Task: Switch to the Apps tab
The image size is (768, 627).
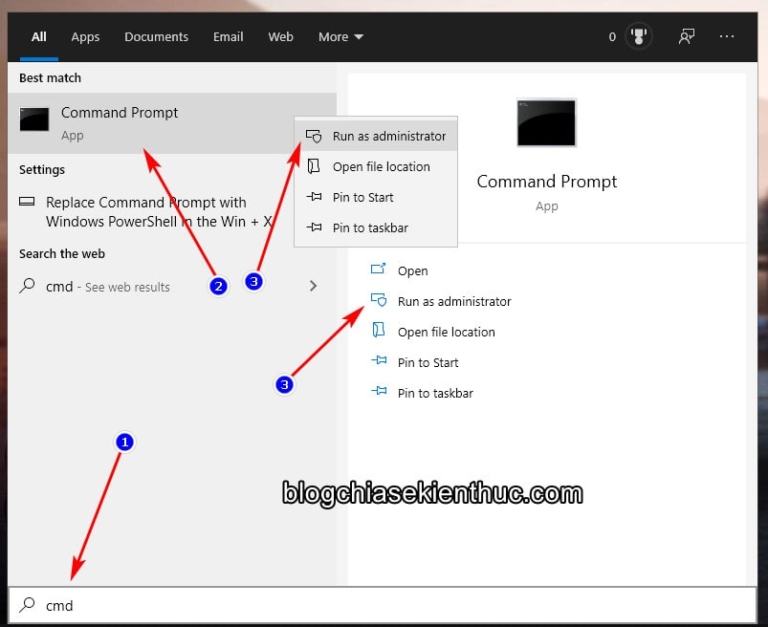Action: [85, 37]
